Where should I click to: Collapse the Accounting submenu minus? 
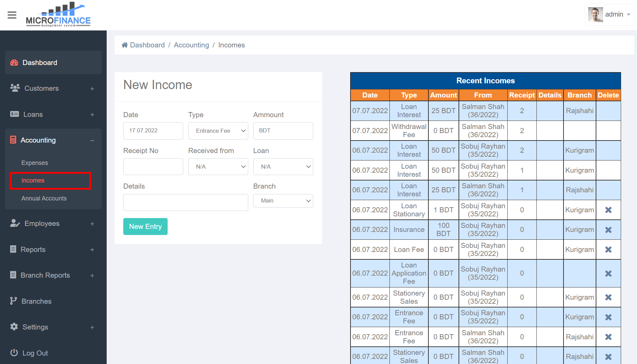92,141
